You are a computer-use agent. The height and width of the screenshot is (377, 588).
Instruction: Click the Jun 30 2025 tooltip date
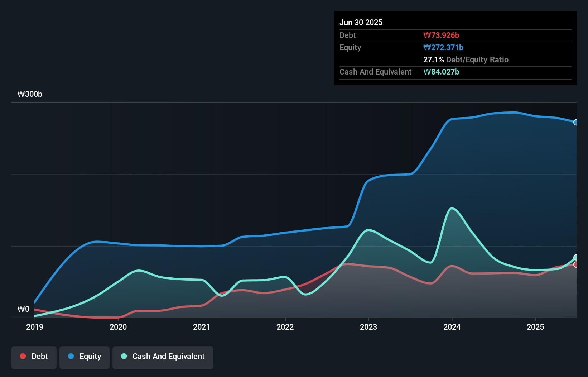tap(361, 22)
